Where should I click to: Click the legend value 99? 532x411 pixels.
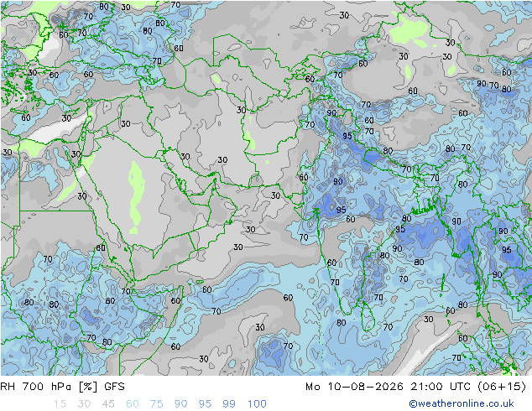[x=229, y=404]
